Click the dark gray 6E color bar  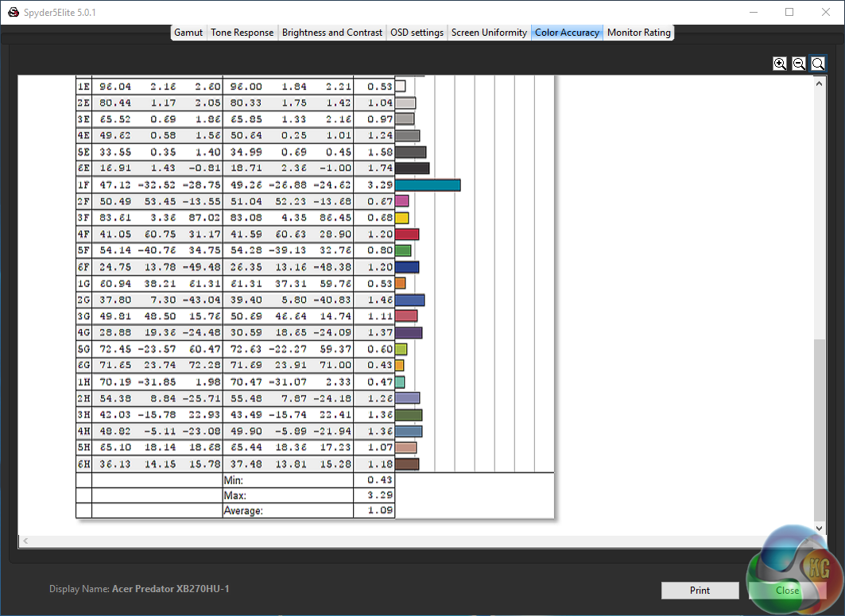pos(413,169)
